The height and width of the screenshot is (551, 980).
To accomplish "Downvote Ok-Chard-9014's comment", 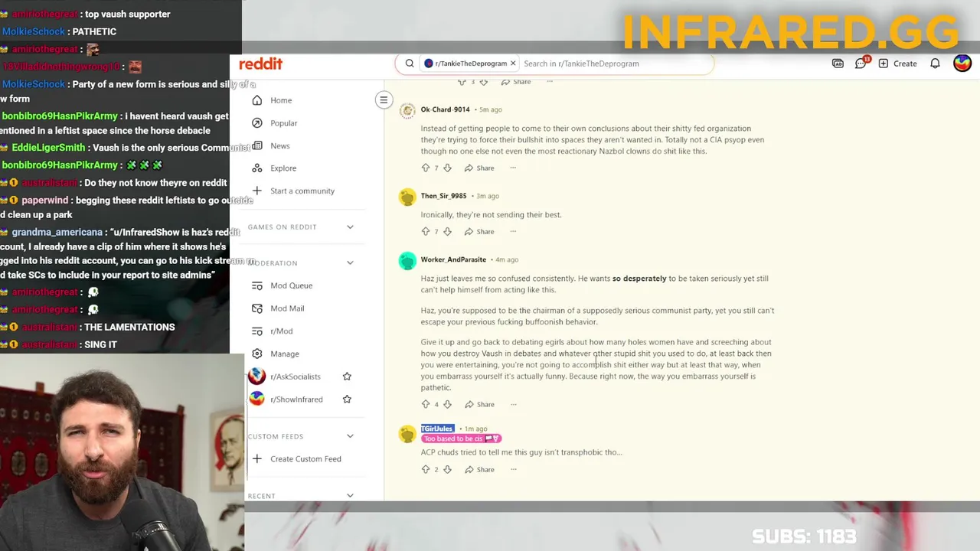I will pyautogui.click(x=447, y=168).
